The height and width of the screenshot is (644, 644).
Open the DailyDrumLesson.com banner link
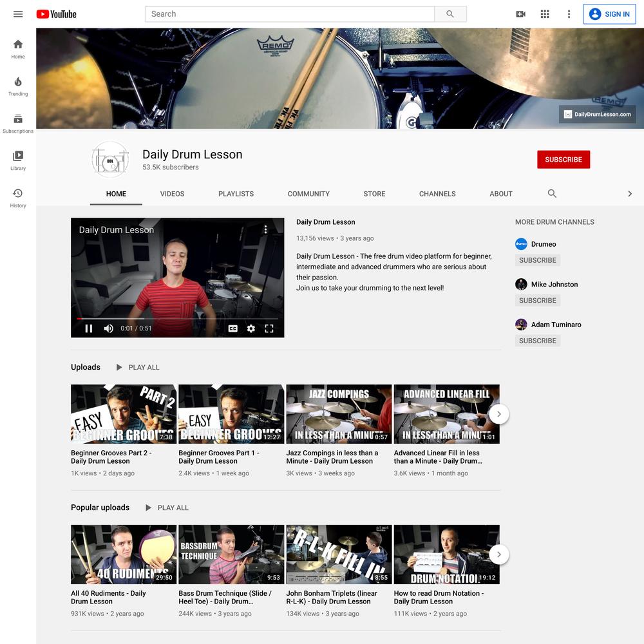pos(597,114)
